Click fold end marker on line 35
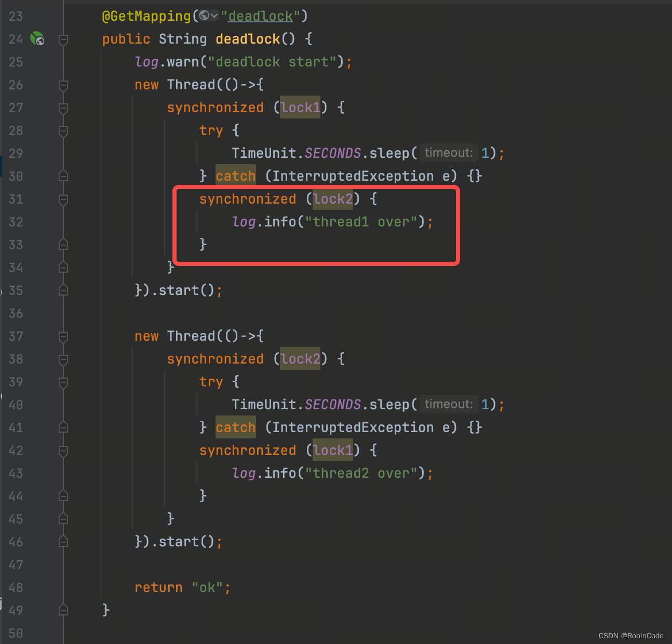 tap(63, 290)
